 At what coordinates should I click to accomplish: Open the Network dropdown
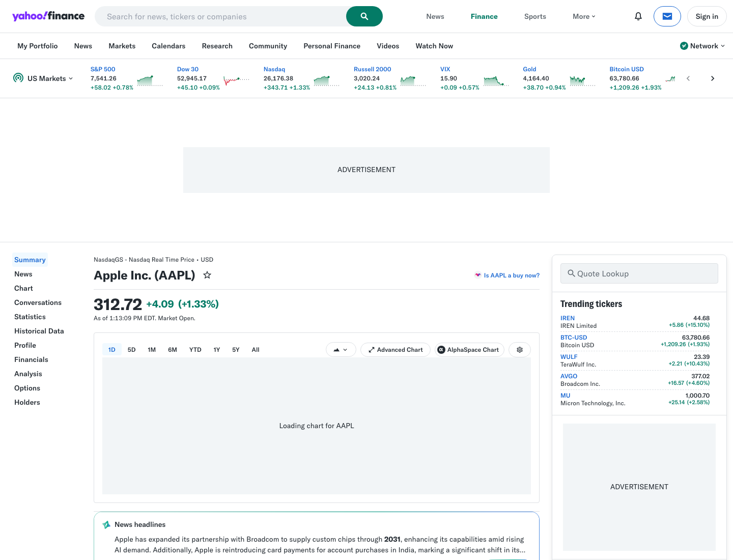click(x=702, y=46)
